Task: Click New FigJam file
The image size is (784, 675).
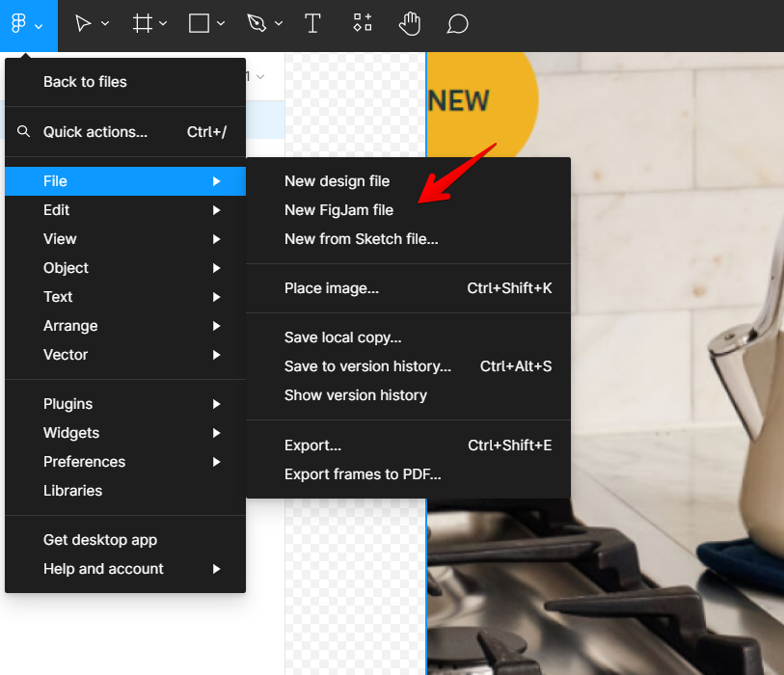Action: [x=338, y=210]
